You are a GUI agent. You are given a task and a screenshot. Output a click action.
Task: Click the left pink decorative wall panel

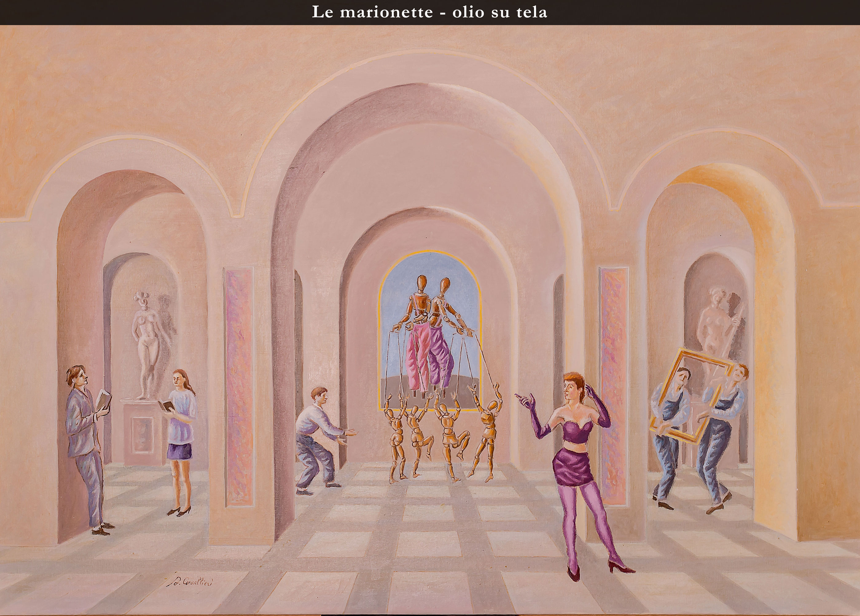coord(239,387)
